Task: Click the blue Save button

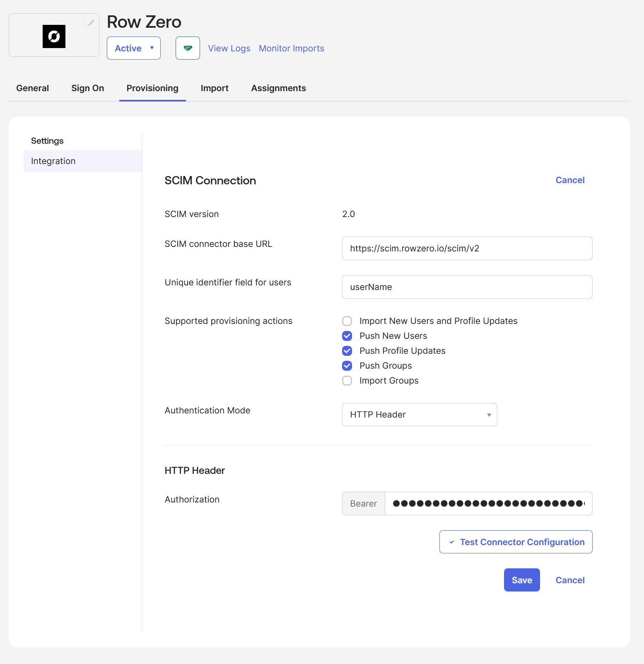Action: [521, 580]
